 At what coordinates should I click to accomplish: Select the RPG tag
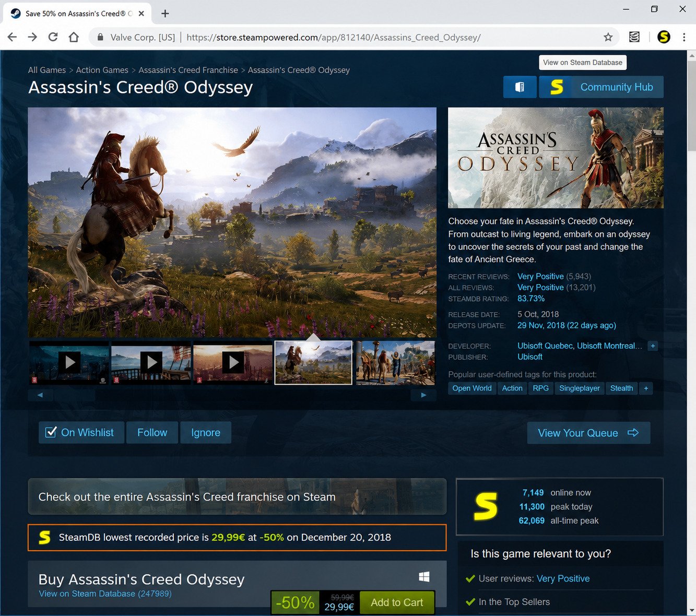pos(541,388)
